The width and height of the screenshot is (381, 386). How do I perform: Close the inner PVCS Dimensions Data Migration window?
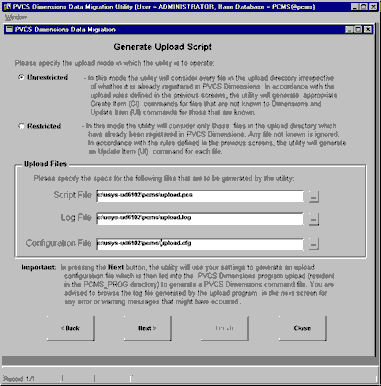tap(368, 30)
